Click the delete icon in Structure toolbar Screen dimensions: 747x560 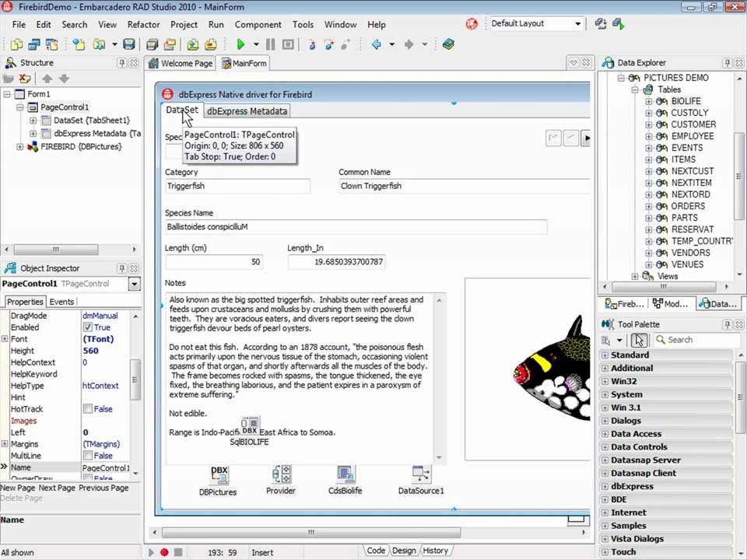24,78
